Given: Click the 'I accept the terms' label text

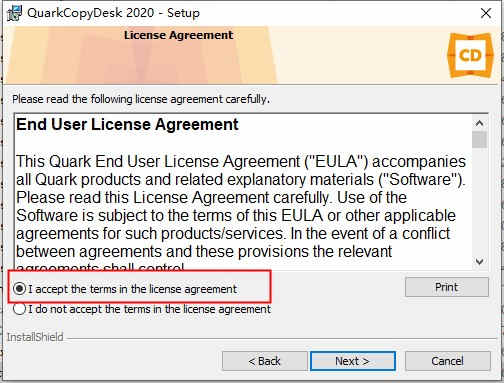Looking at the screenshot, I should (132, 289).
